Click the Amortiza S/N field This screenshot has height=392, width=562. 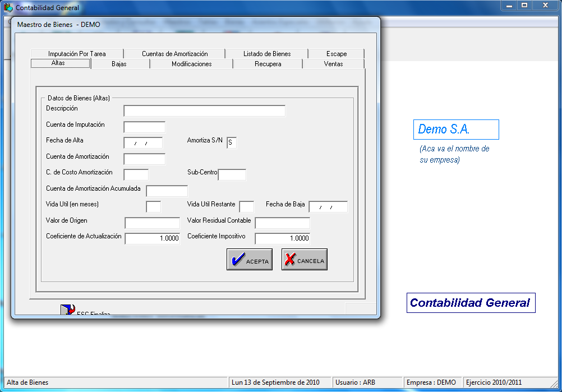point(232,143)
